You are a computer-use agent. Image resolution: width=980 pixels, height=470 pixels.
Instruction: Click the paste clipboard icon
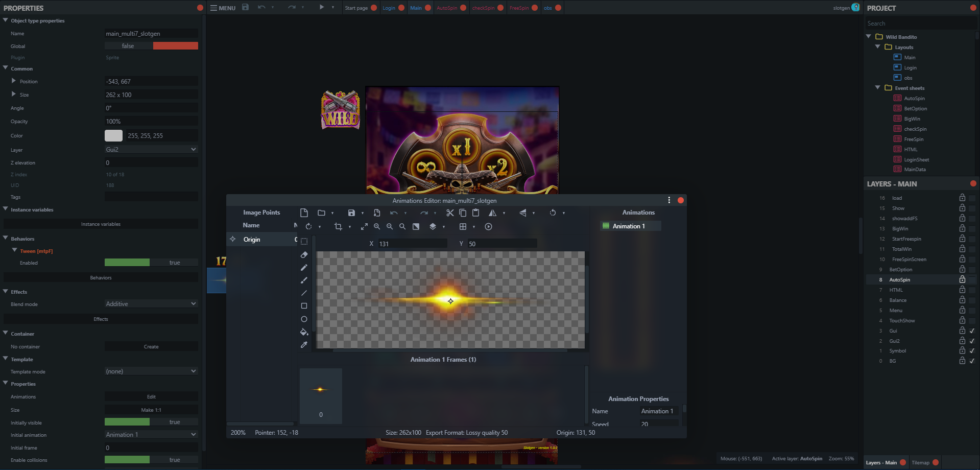pos(475,213)
